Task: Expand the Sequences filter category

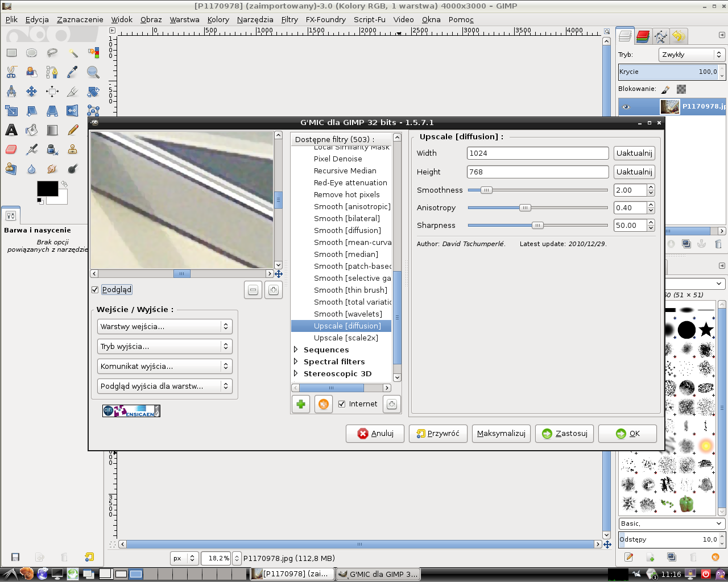Action: 296,350
